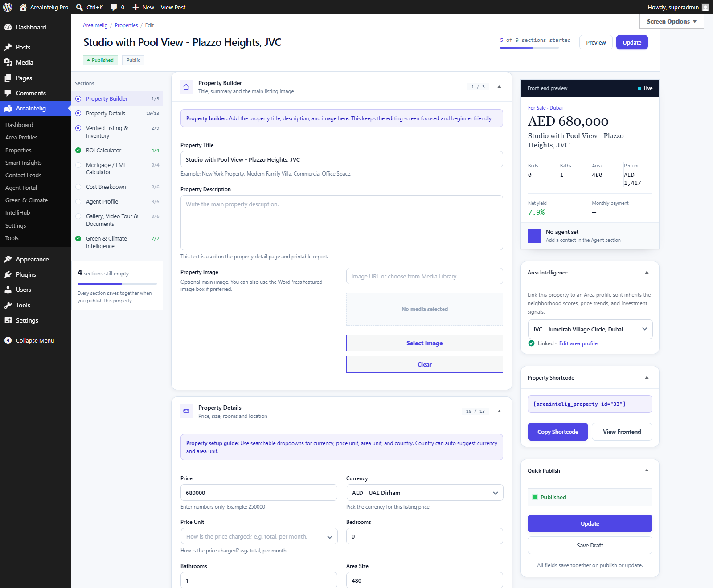Open the Screen Options dropdown
The height and width of the screenshot is (588, 713).
672,21
